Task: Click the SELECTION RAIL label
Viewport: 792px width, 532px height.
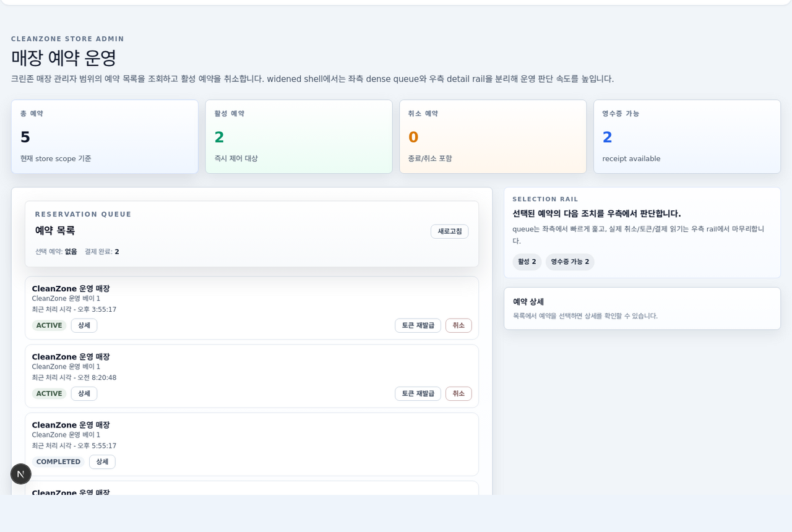Action: (x=546, y=199)
